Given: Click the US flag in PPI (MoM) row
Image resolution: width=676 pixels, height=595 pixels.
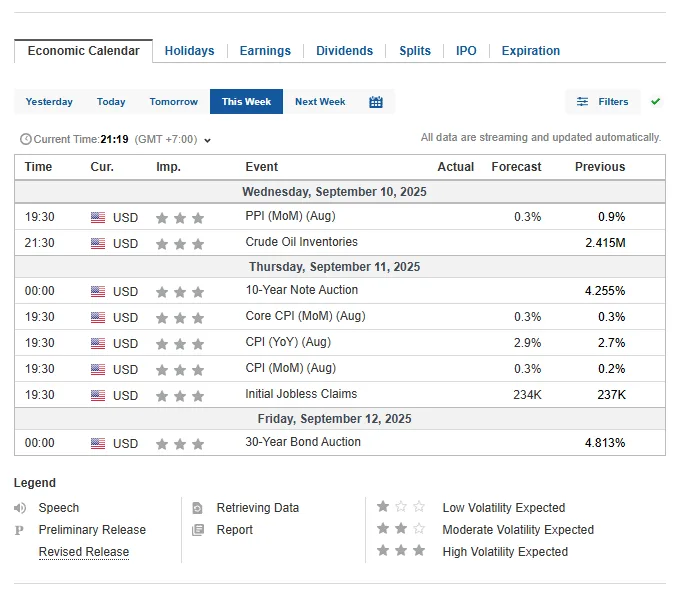Looking at the screenshot, I should pyautogui.click(x=98, y=217).
